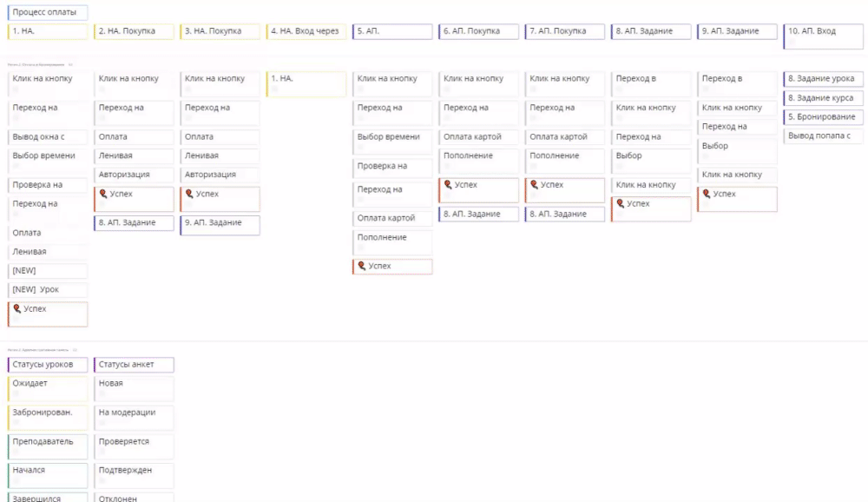The width and height of the screenshot is (868, 502).
Task: Open the Статусы уроков header card
Action: (x=48, y=365)
